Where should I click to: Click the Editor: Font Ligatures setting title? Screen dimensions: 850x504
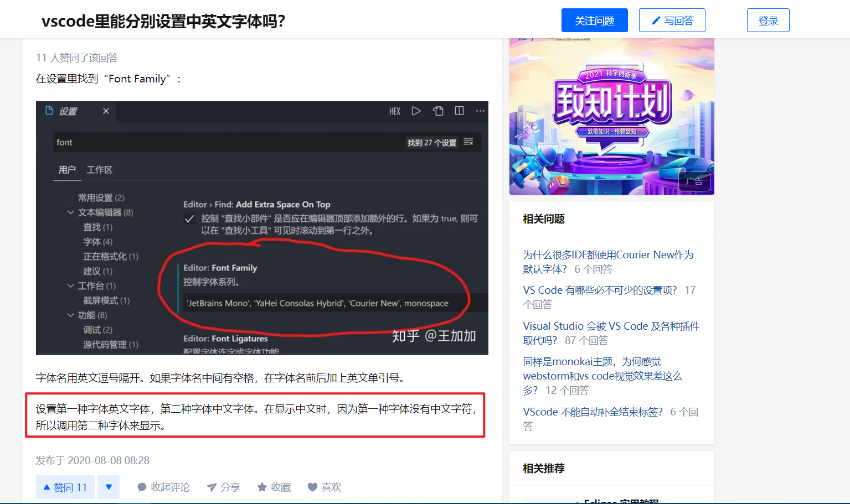coord(225,339)
